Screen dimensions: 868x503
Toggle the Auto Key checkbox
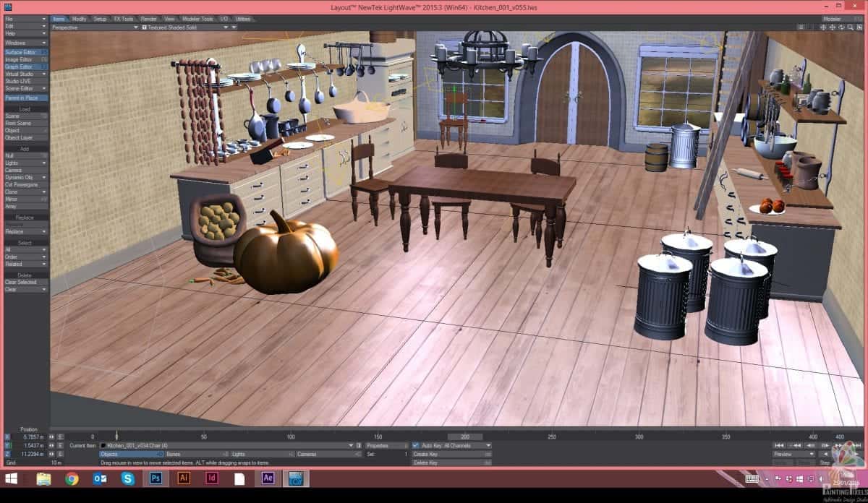(415, 446)
